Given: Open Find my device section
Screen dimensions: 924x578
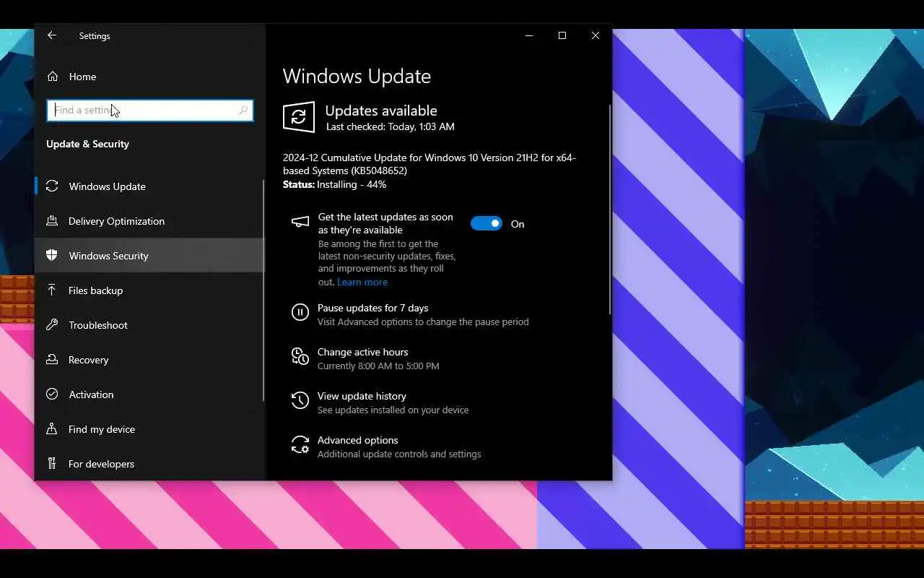Looking at the screenshot, I should (149, 429).
